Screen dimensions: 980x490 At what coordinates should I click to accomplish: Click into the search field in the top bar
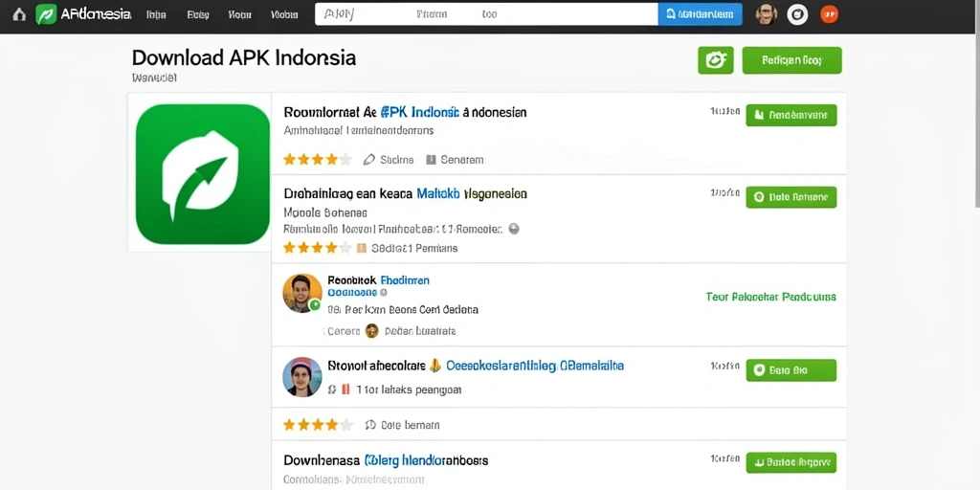pos(486,13)
